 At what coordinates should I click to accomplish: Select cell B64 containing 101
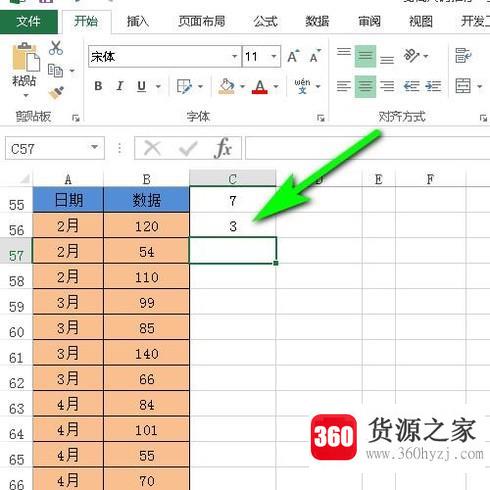point(147,430)
